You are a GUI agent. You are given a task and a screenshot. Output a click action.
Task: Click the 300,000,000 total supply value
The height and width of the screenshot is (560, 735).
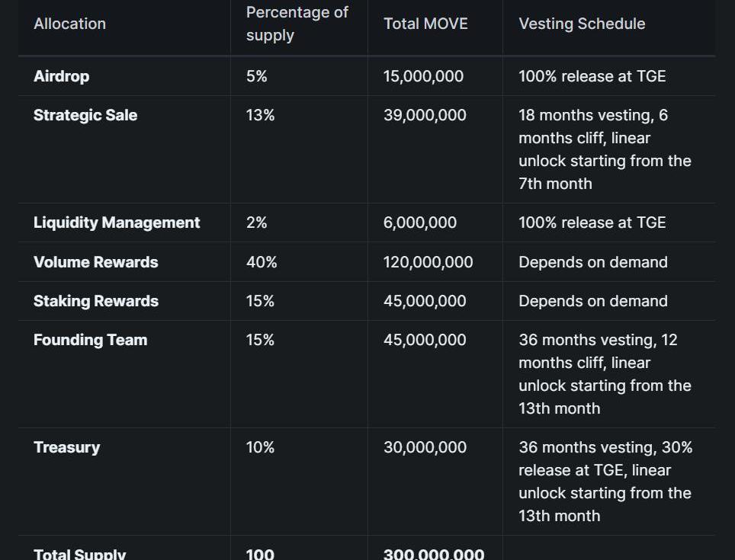coord(433,554)
